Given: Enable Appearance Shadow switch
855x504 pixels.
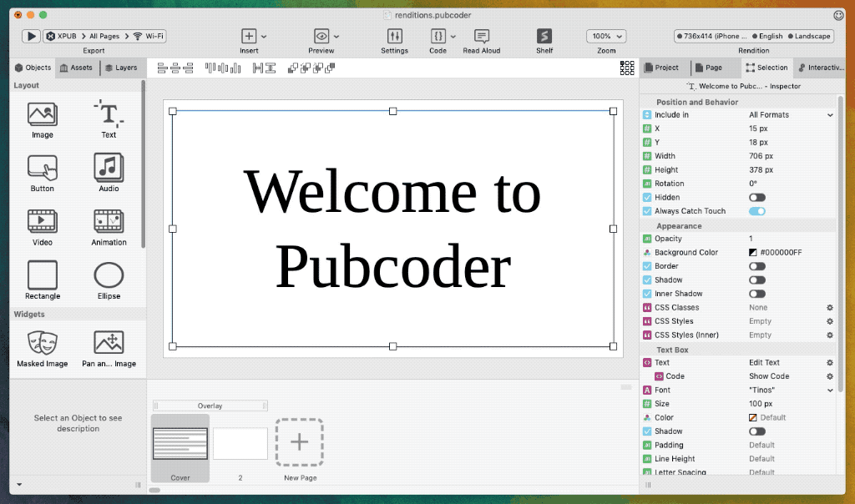Looking at the screenshot, I should 756,280.
